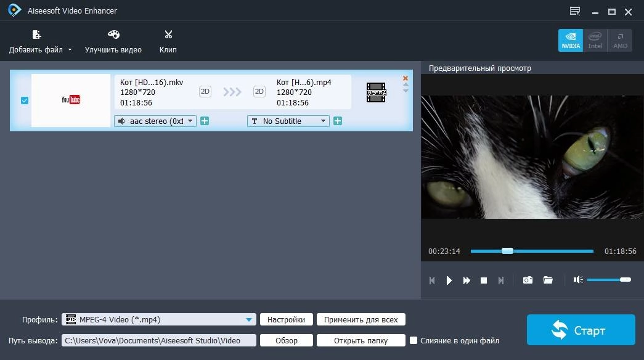Jump to previous segment in preview

pyautogui.click(x=432, y=280)
